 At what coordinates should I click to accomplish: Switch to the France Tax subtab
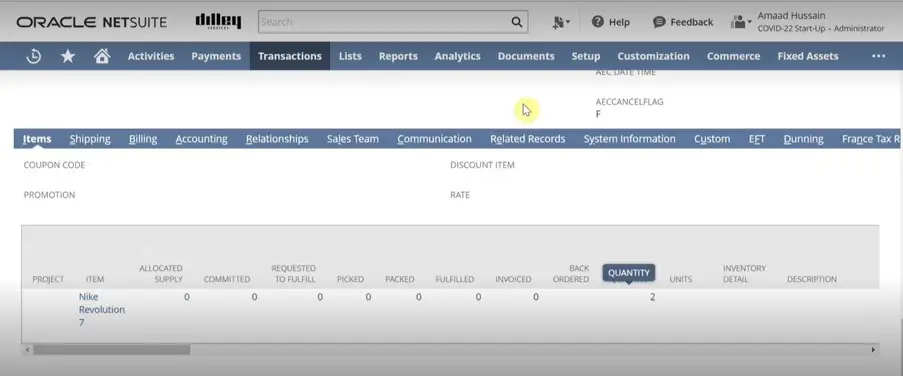(870, 139)
